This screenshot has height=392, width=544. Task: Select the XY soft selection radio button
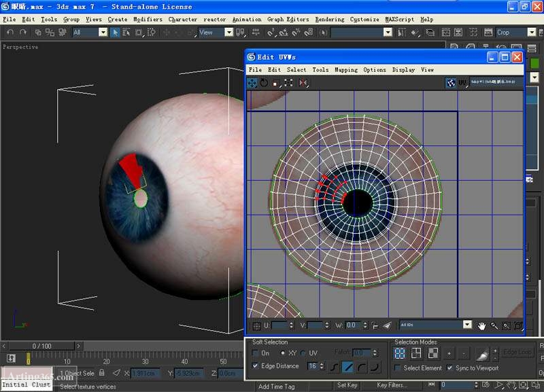click(x=283, y=353)
